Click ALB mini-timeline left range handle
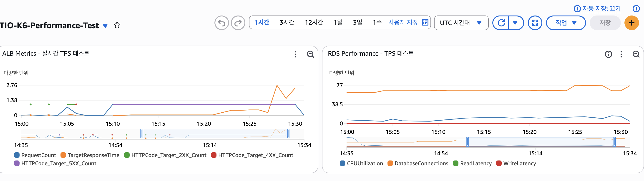 pyautogui.click(x=142, y=134)
